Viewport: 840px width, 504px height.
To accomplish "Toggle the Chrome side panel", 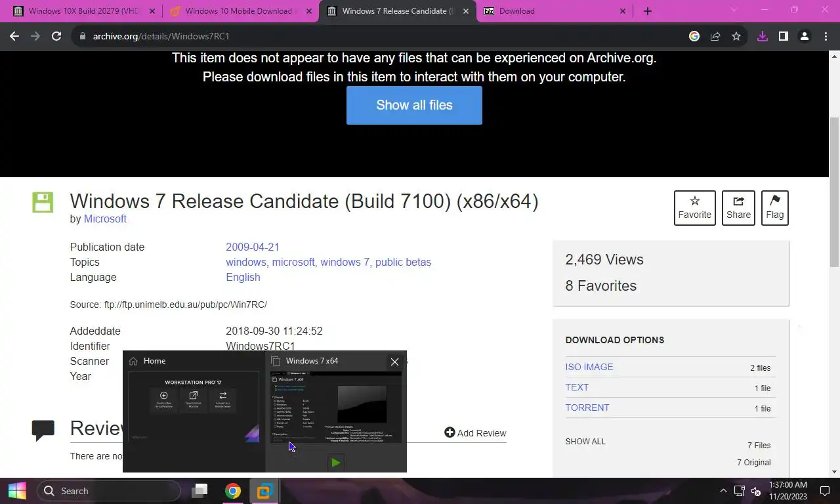I will (783, 36).
